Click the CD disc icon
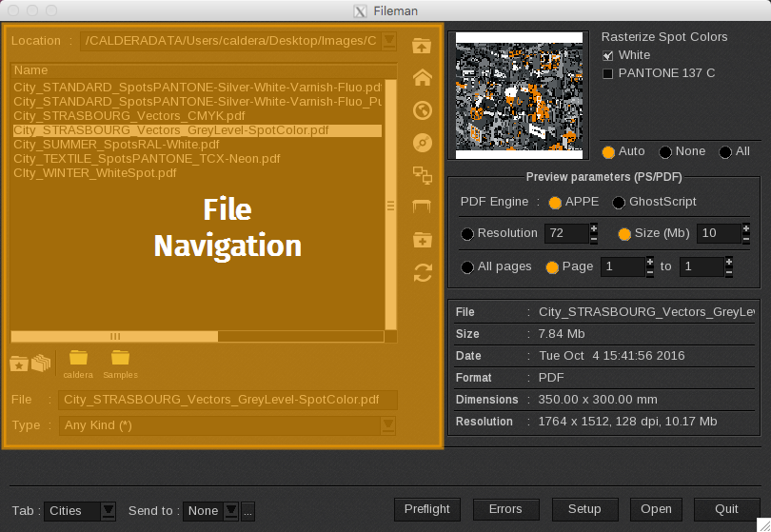771x532 pixels. click(423, 143)
